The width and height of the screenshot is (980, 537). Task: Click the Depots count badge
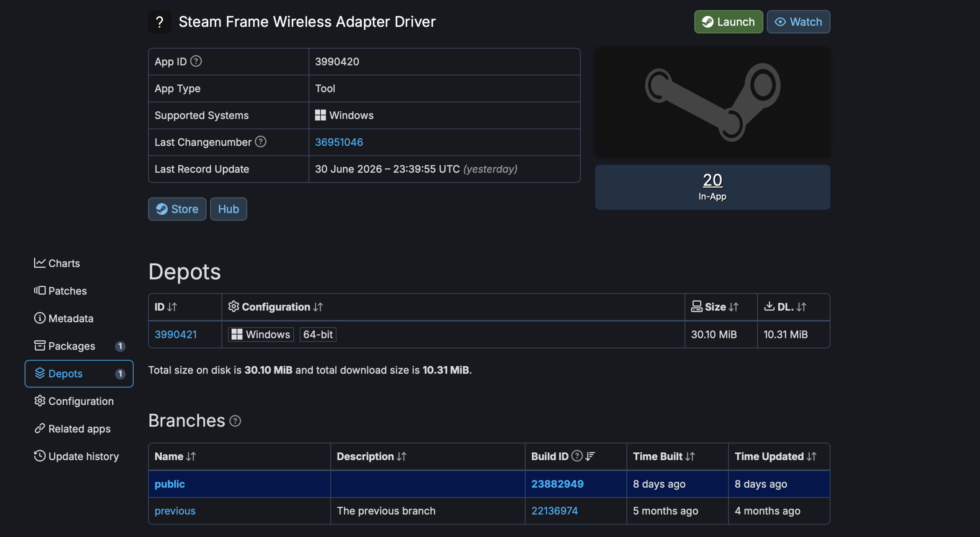click(120, 374)
